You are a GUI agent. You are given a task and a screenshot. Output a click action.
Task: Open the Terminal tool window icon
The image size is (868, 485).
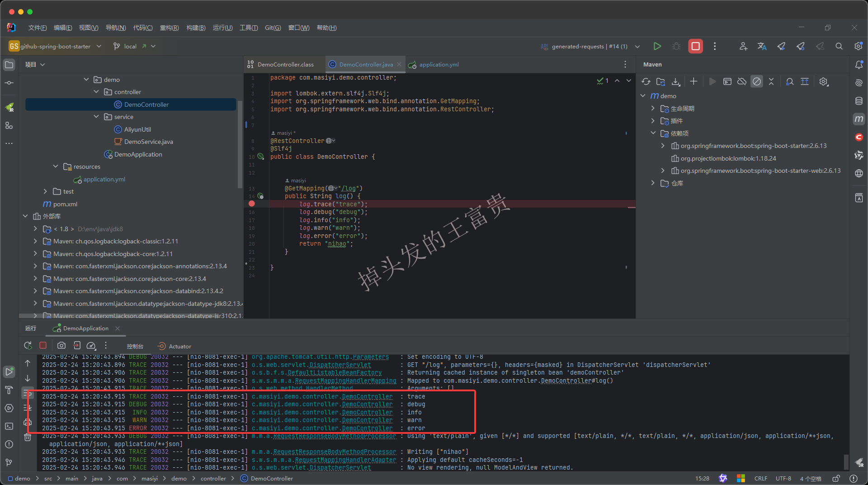9,426
